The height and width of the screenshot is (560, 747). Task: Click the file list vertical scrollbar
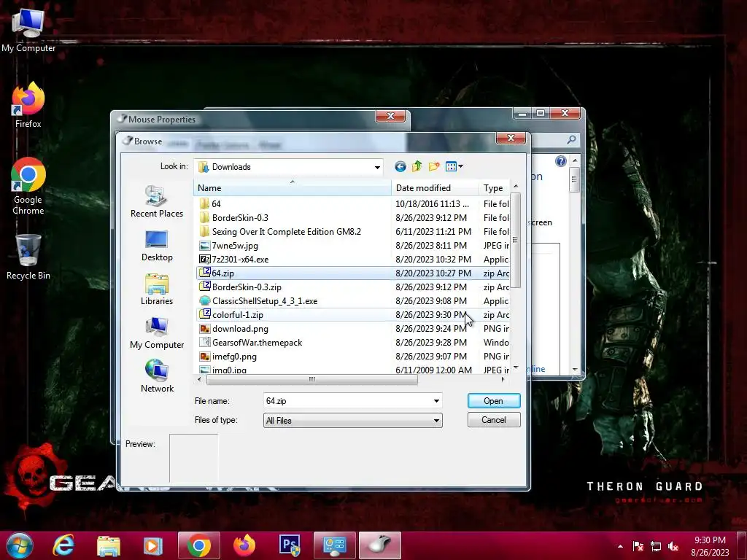[515, 240]
